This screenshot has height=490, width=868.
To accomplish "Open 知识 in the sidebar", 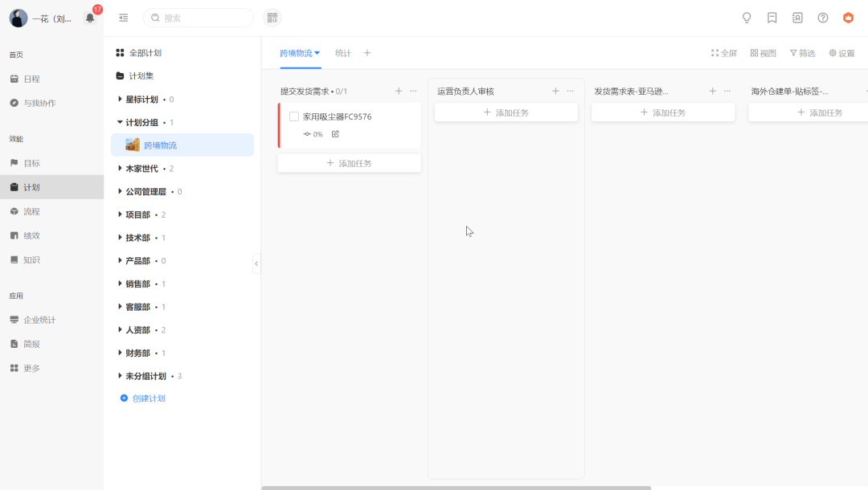I will point(52,259).
